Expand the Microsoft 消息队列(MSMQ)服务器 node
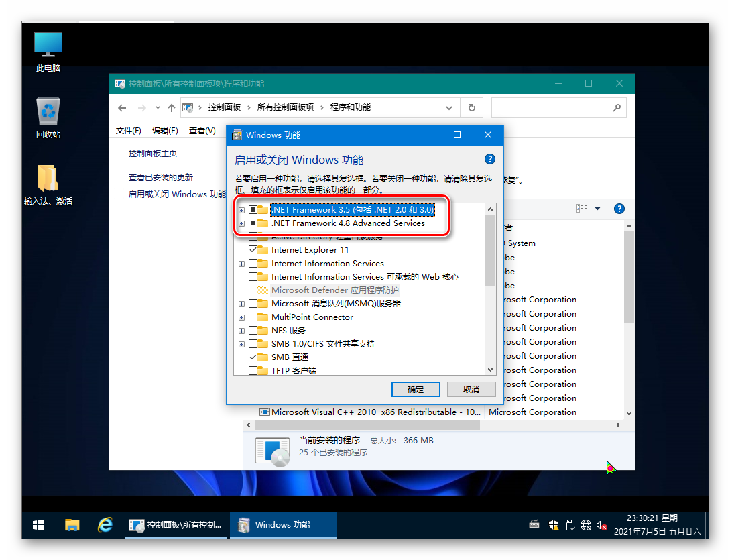Image resolution: width=730 pixels, height=560 pixels. click(x=241, y=304)
